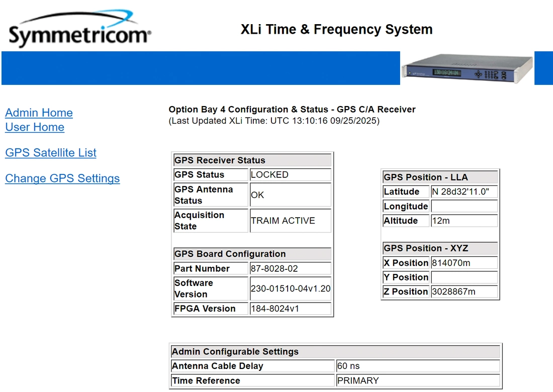553x392 pixels.
Task: Select software version 230-01510-04v1.20
Action: coord(291,288)
